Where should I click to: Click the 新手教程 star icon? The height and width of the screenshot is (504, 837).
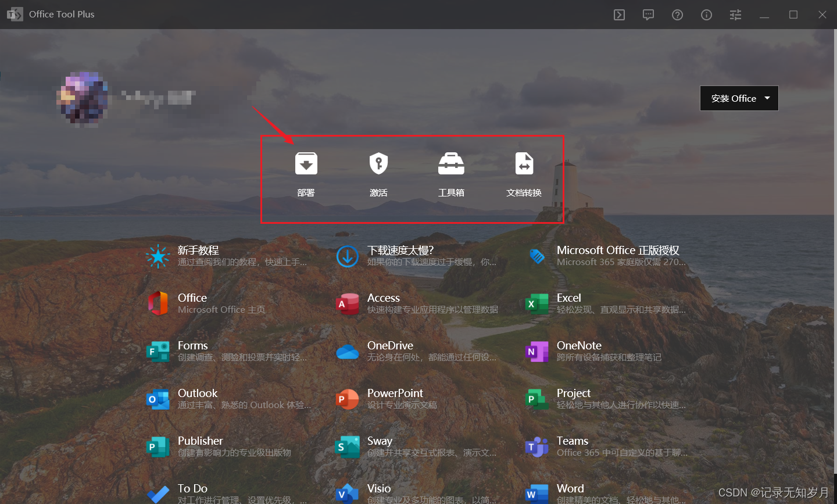pos(158,256)
